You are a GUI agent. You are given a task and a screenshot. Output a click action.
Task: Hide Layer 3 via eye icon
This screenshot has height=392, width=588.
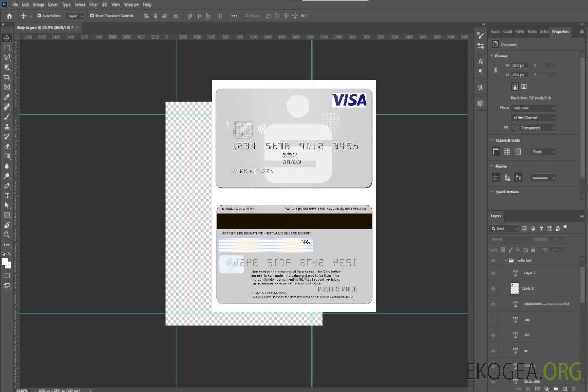click(x=493, y=289)
